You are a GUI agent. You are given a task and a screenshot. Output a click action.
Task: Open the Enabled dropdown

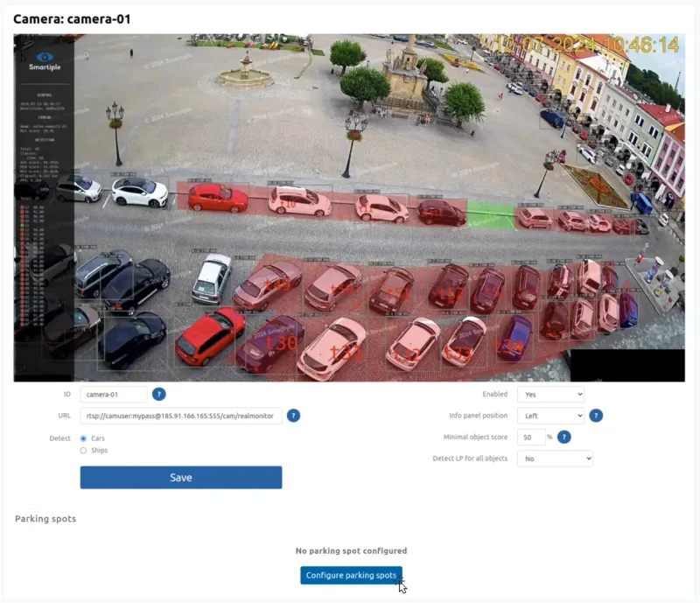click(x=550, y=395)
